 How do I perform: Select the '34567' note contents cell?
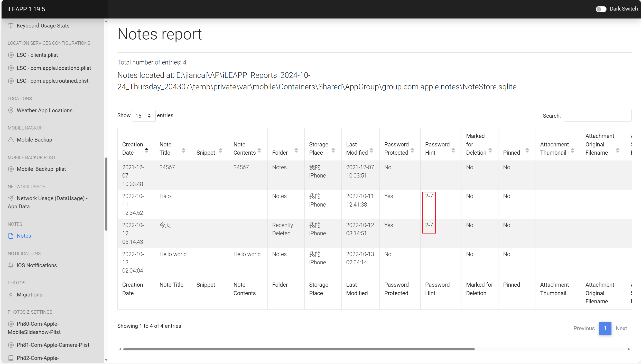click(x=248, y=175)
